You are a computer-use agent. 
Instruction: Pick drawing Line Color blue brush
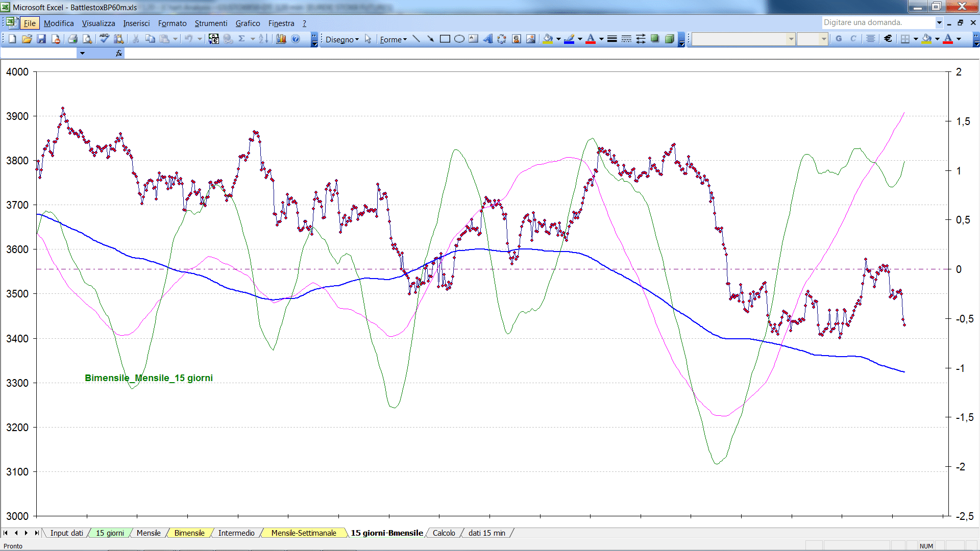569,39
